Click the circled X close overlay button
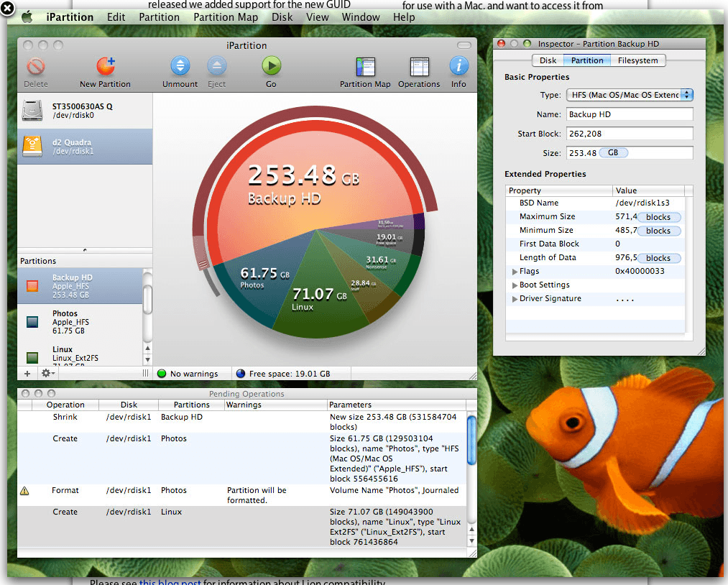 7,7
